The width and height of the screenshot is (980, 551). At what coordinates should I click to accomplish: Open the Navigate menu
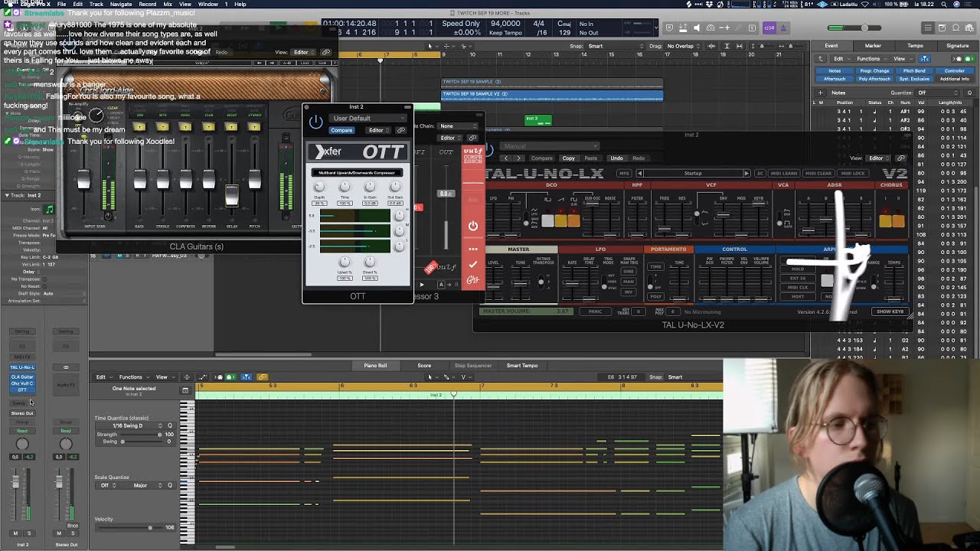[x=120, y=4]
